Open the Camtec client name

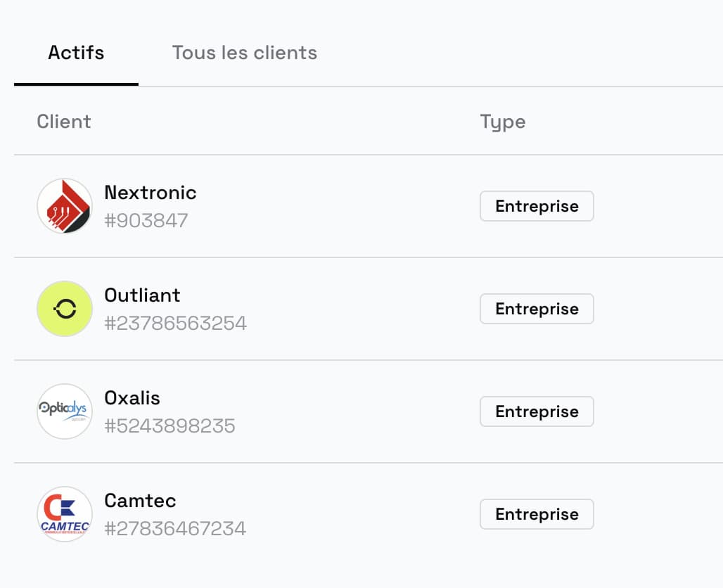click(x=140, y=501)
